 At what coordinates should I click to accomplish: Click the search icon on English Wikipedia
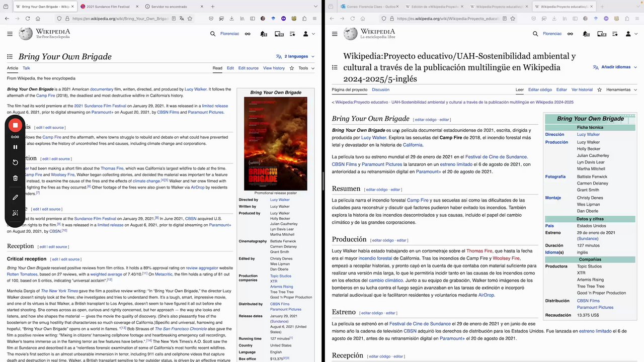[213, 34]
